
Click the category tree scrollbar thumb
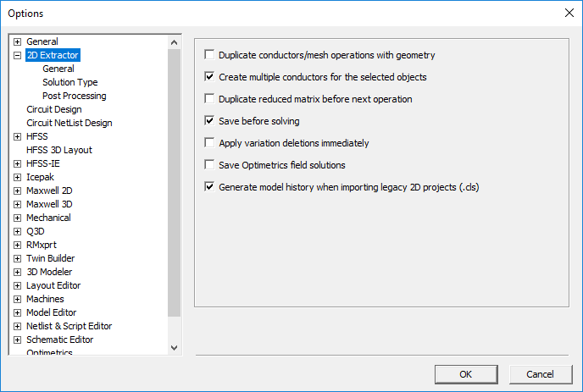[x=174, y=183]
